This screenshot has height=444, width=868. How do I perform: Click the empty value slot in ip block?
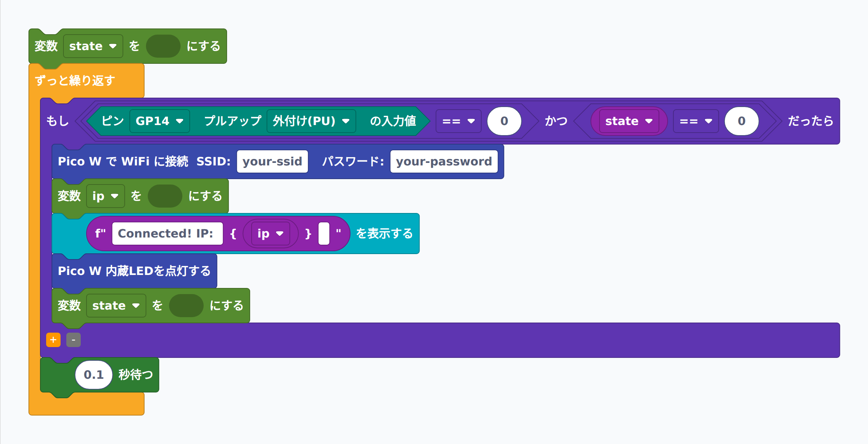coord(165,196)
